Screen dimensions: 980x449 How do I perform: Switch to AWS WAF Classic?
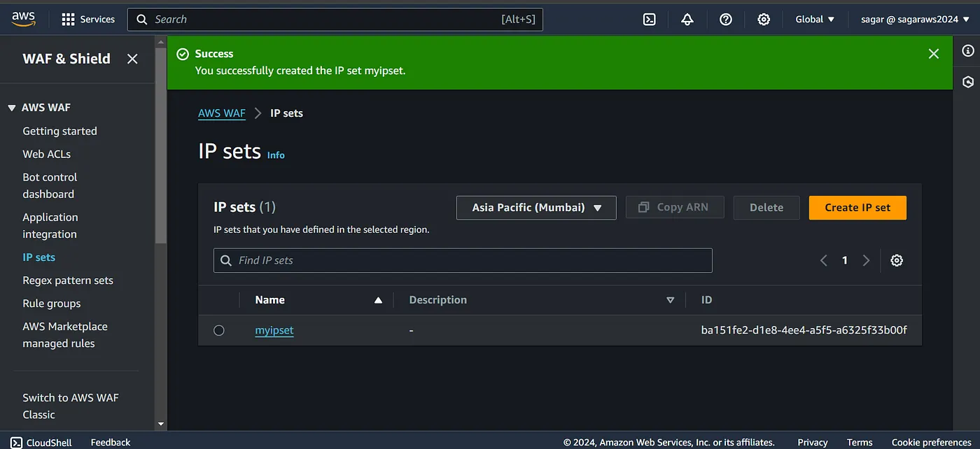pos(71,406)
